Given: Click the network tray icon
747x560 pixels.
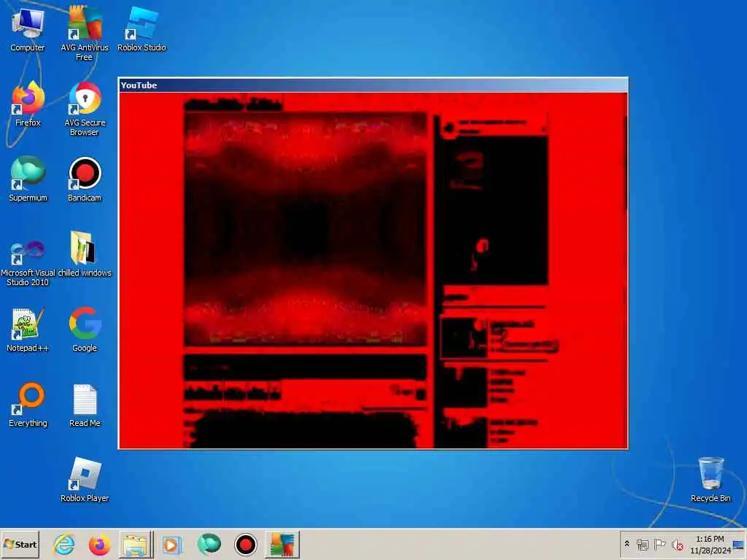Looking at the screenshot, I should click(x=642, y=544).
